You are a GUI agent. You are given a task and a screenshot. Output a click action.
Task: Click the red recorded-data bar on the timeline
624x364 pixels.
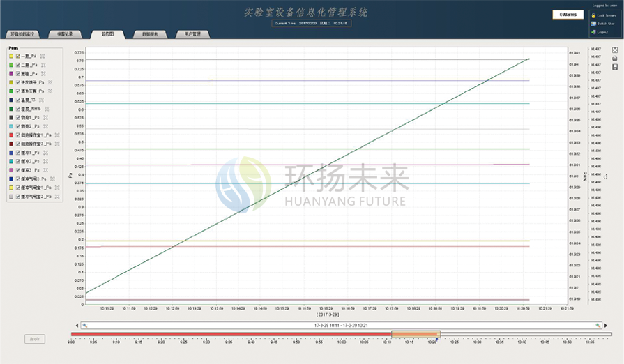click(231, 334)
